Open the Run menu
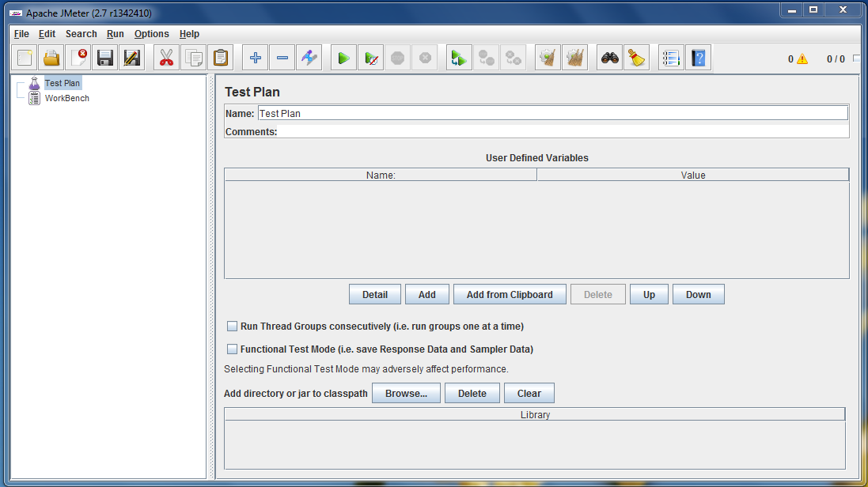 coord(115,33)
